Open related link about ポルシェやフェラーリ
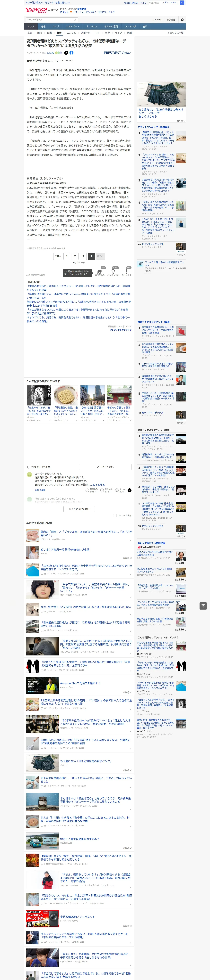The height and width of the screenshot is (980, 210). [78, 288]
